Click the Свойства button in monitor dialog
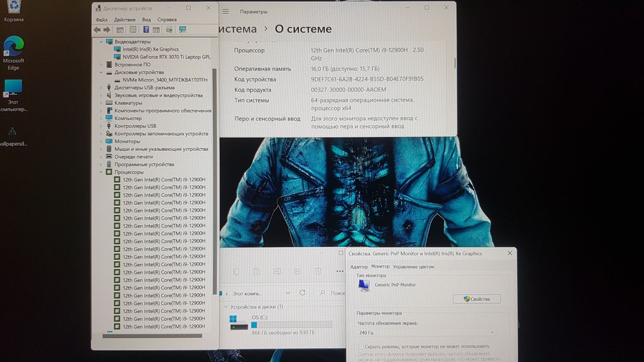Image resolution: width=644 pixels, height=362 pixels. pyautogui.click(x=476, y=299)
